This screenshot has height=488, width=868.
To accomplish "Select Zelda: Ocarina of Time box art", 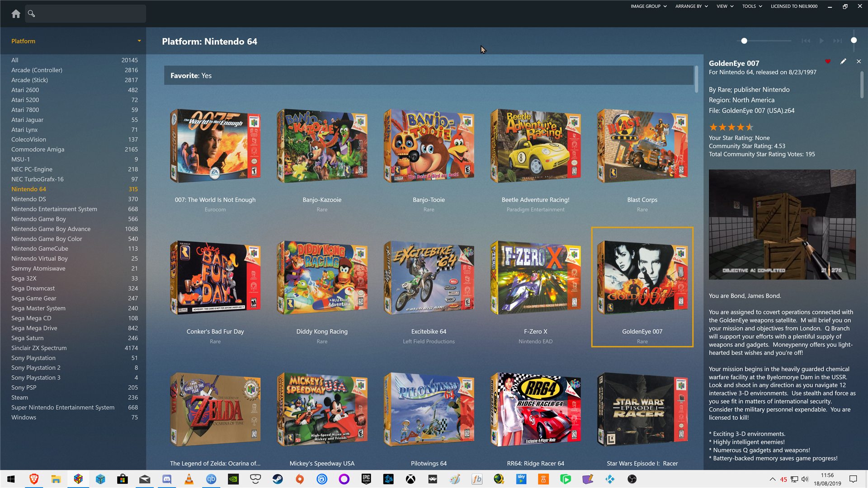I will point(215,409).
